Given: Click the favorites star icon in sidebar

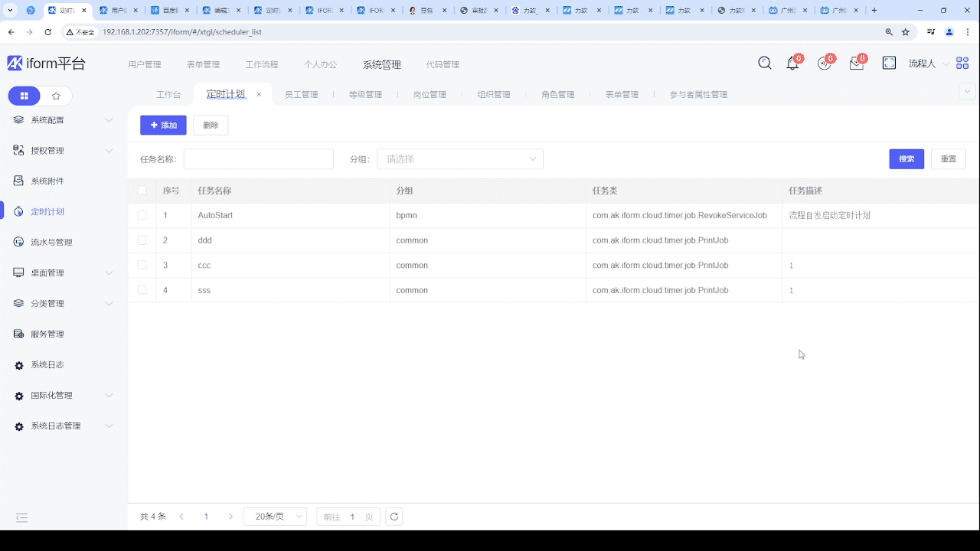Looking at the screenshot, I should (x=56, y=96).
